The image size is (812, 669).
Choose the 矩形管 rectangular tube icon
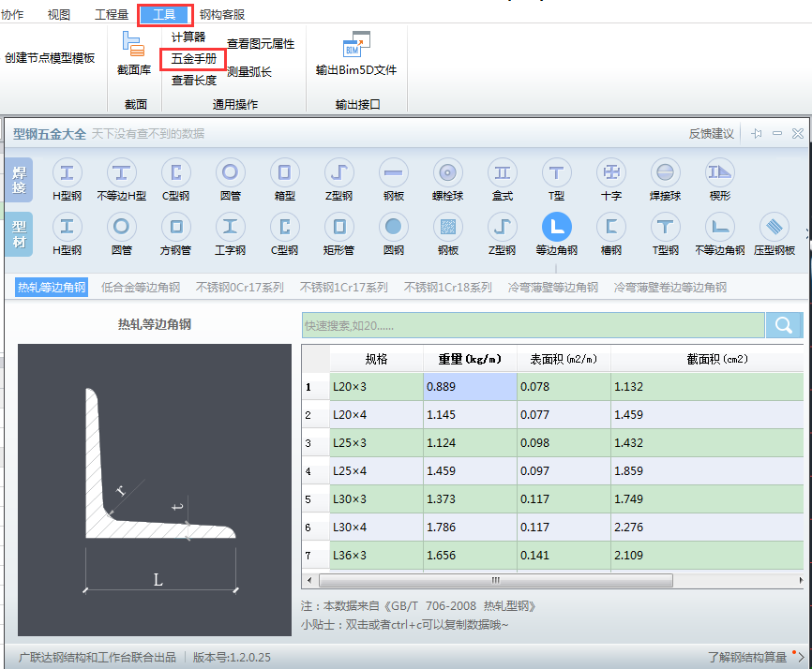(x=338, y=227)
